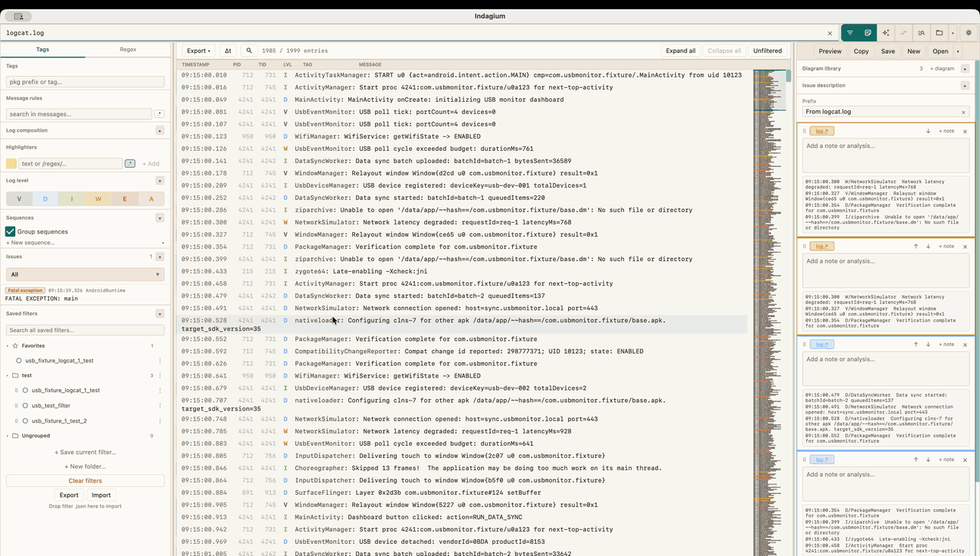Pick the yellow highlighter color swatch
The height and width of the screenshot is (556, 980).
(x=11, y=163)
